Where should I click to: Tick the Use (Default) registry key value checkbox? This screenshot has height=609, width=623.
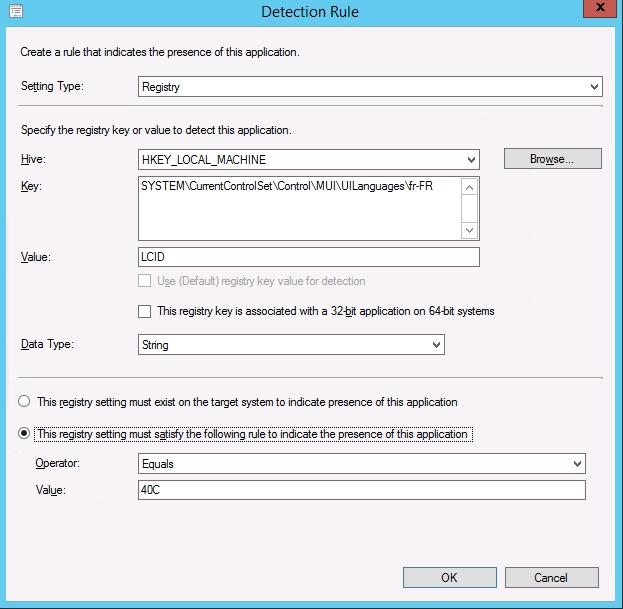[x=146, y=281]
